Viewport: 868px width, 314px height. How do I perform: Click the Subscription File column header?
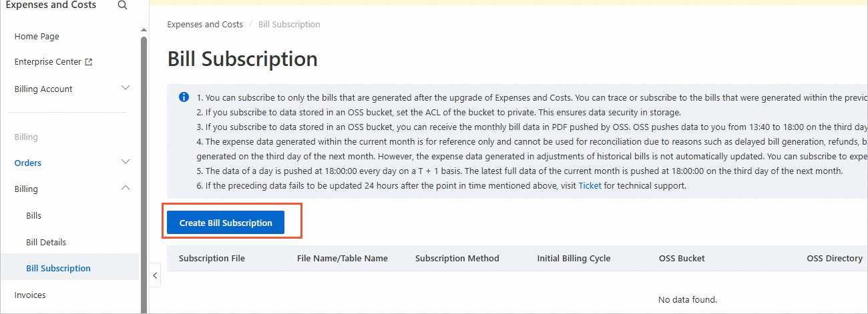coord(212,259)
